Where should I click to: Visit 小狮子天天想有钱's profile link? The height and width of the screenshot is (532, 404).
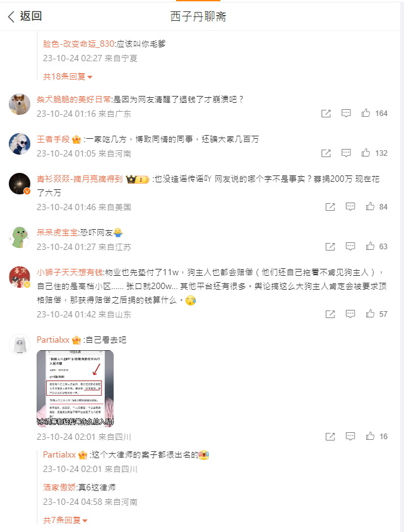pyautogui.click(x=69, y=273)
